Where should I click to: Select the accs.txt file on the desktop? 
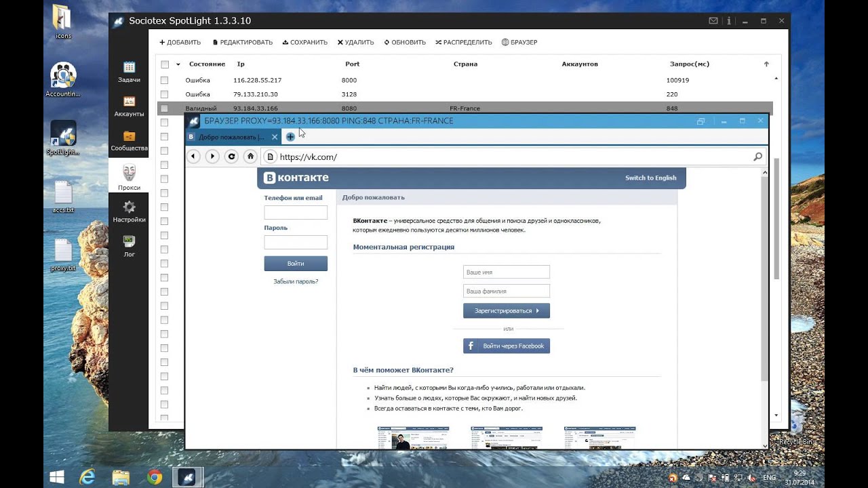tap(63, 197)
